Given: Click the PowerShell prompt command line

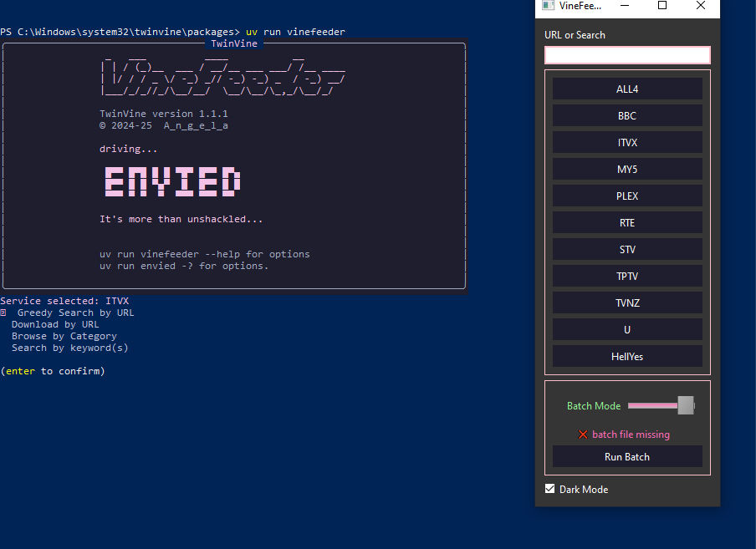Looking at the screenshot, I should pyautogui.click(x=172, y=32).
